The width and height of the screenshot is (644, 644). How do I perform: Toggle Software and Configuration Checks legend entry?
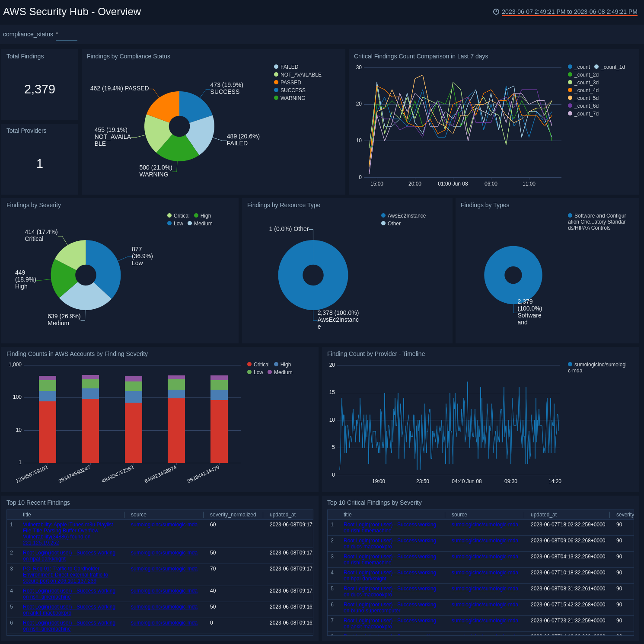(597, 222)
